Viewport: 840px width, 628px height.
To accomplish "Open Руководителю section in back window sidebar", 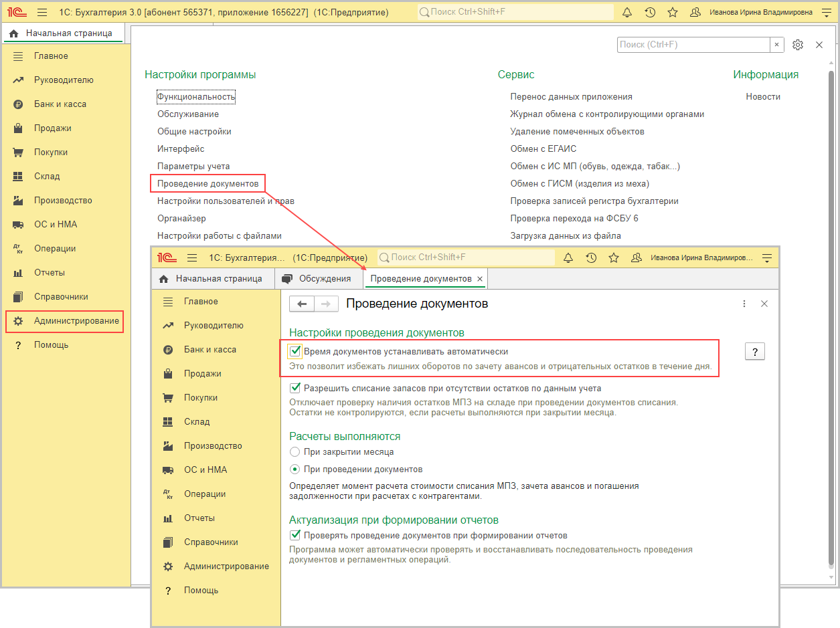I will coord(64,80).
